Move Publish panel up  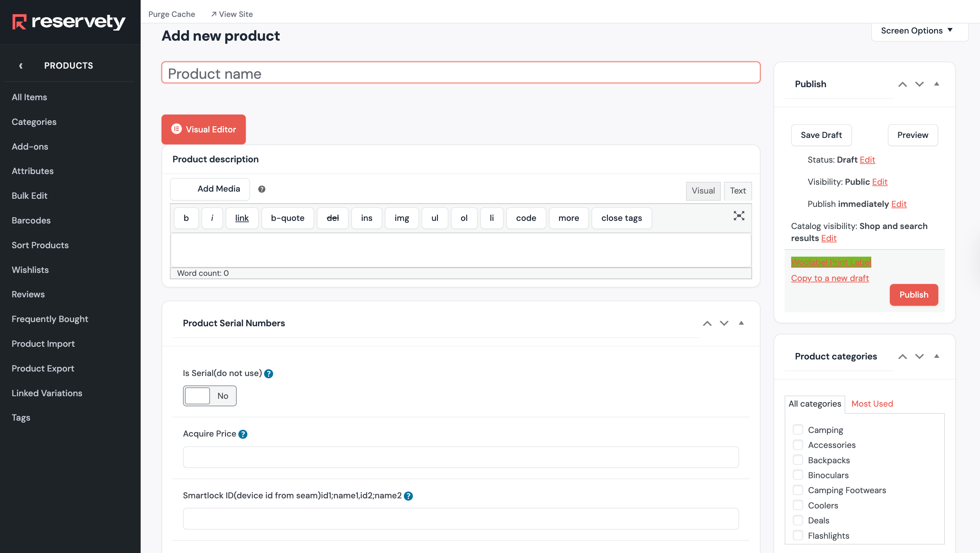point(903,84)
